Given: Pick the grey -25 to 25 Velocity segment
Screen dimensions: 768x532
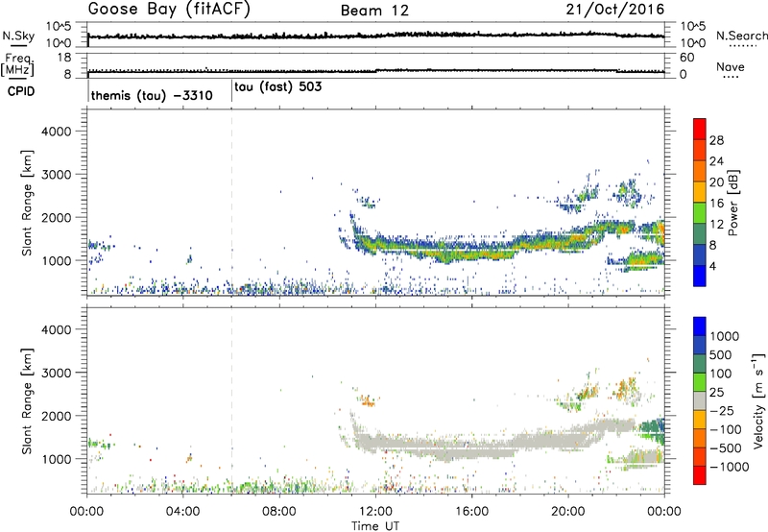Looking at the screenshot, I should [700, 400].
